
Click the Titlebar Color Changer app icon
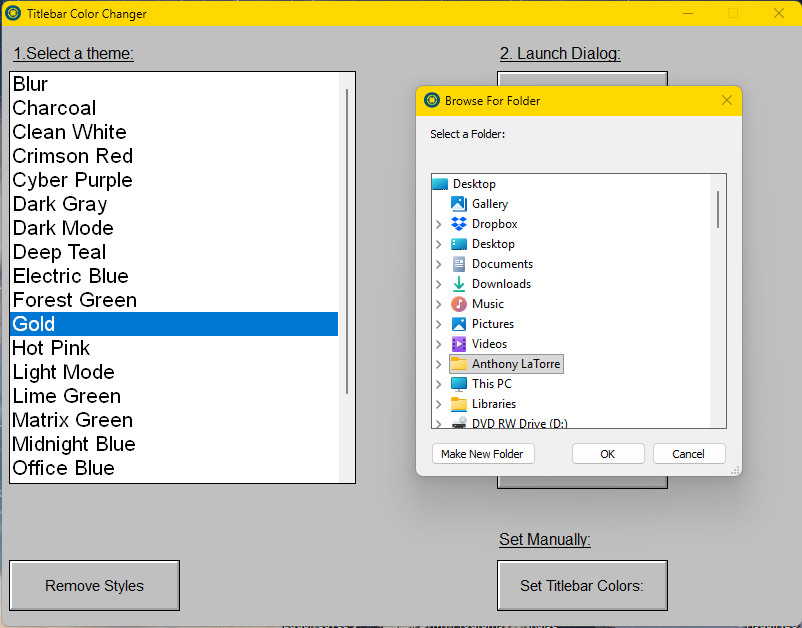click(13, 13)
